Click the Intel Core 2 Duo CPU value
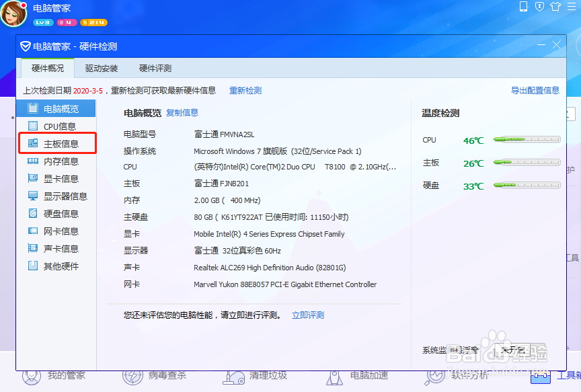Viewport: 581px width, 392px height. [x=295, y=167]
